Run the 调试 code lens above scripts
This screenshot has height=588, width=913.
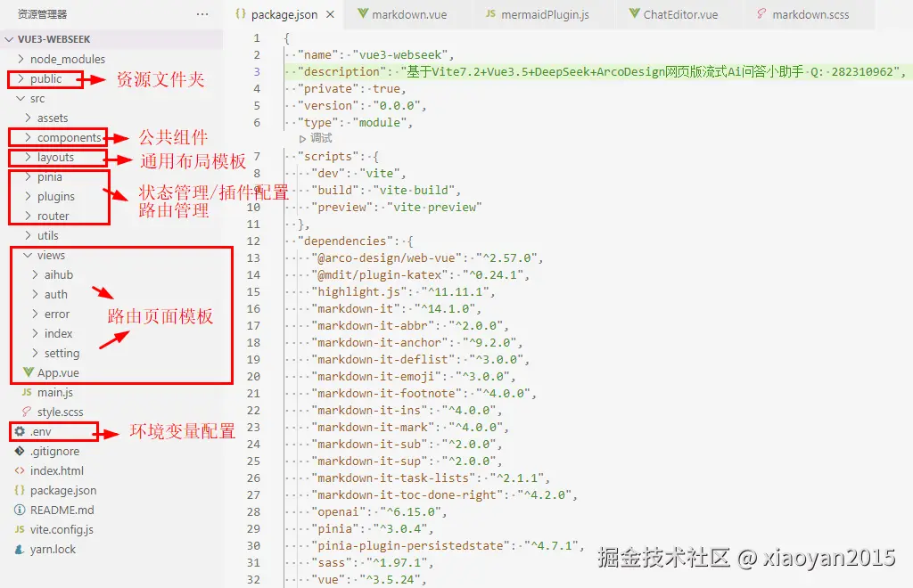318,138
